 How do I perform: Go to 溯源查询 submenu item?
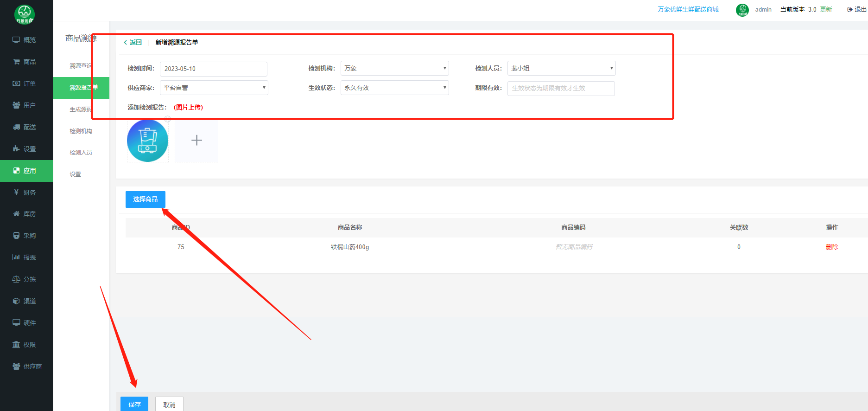point(81,66)
